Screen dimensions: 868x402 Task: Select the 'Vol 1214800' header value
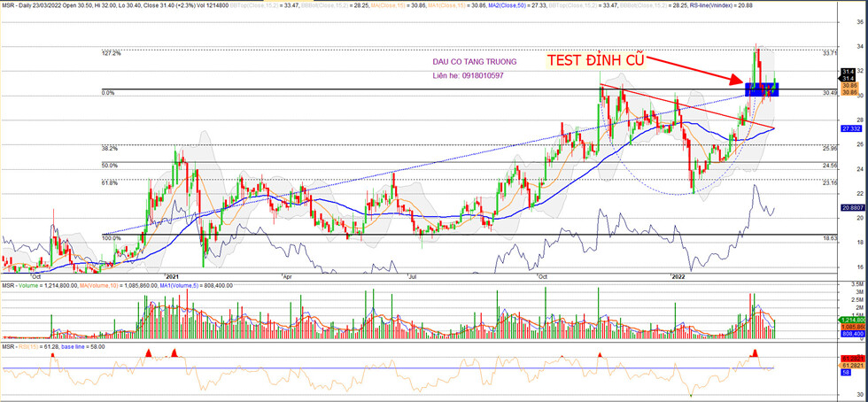pyautogui.click(x=212, y=5)
